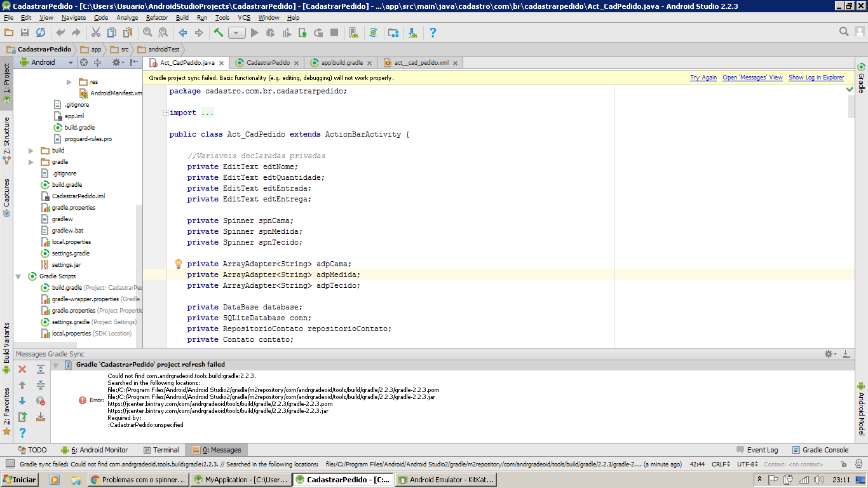Click the Expand All icon in Messages
The image size is (868, 488).
click(x=41, y=369)
